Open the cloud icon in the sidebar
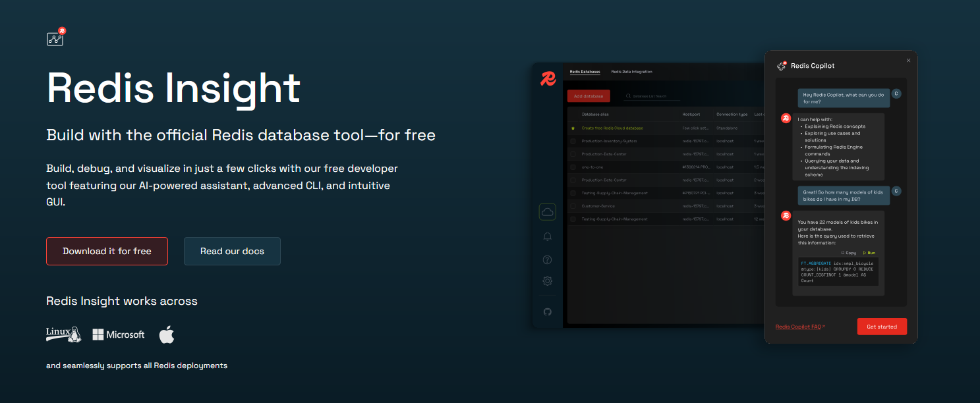This screenshot has width=980, height=403. [x=547, y=212]
